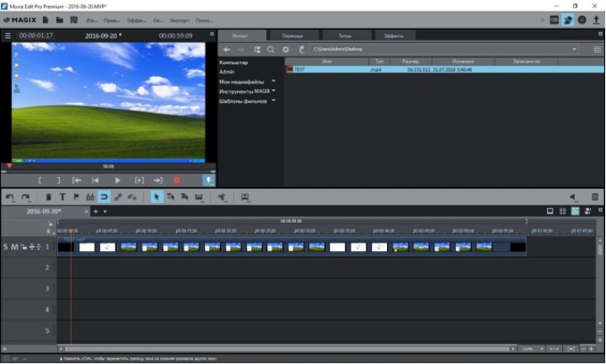The image size is (606, 364).
Task: Expand the Шаблоны фильмов dropdown
Action: (274, 100)
